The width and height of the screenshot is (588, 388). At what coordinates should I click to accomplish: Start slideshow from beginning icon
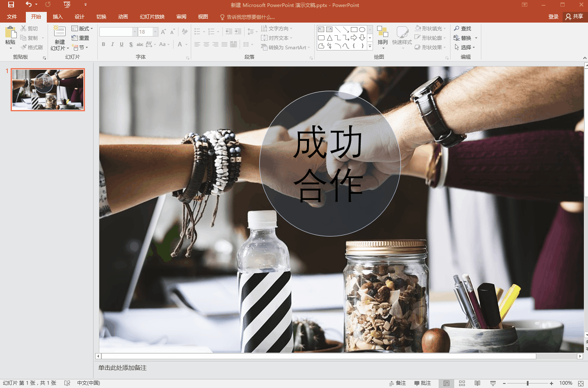tap(67, 5)
